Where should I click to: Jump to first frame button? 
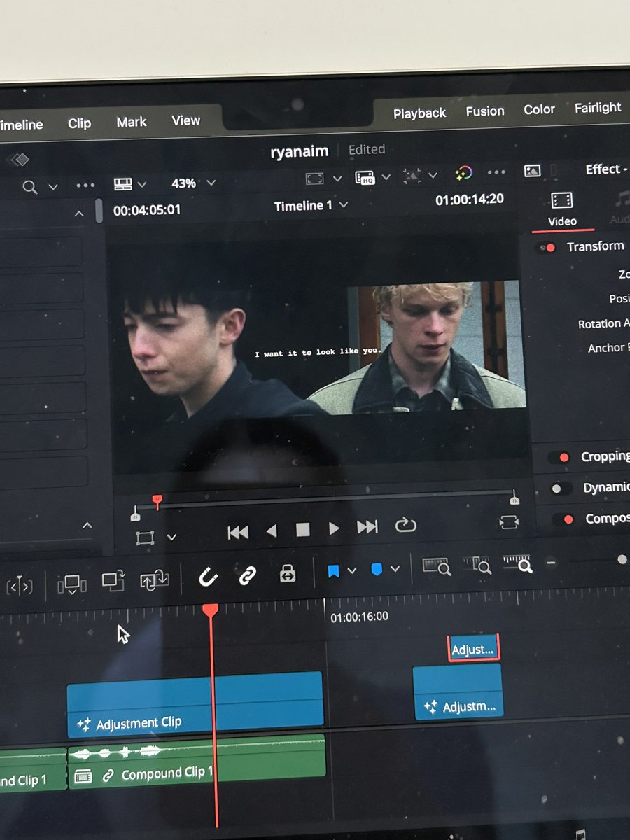[238, 533]
